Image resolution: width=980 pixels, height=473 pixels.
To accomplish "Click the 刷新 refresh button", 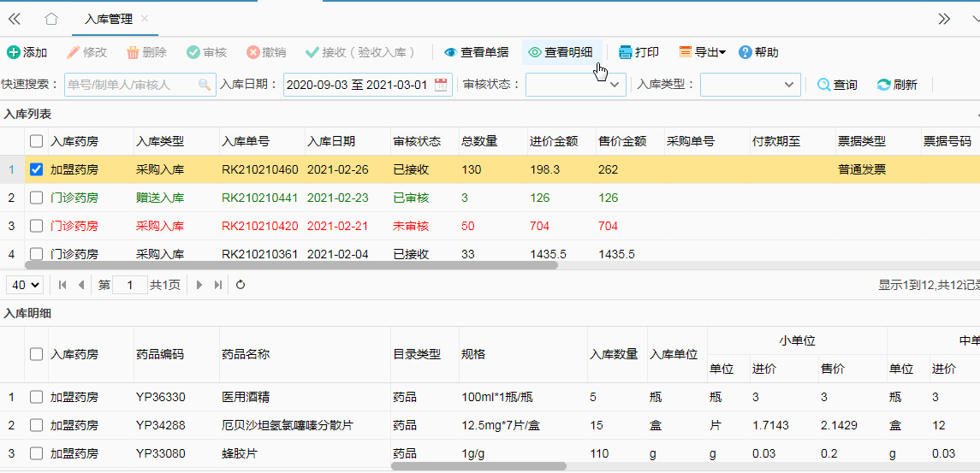I will 898,85.
